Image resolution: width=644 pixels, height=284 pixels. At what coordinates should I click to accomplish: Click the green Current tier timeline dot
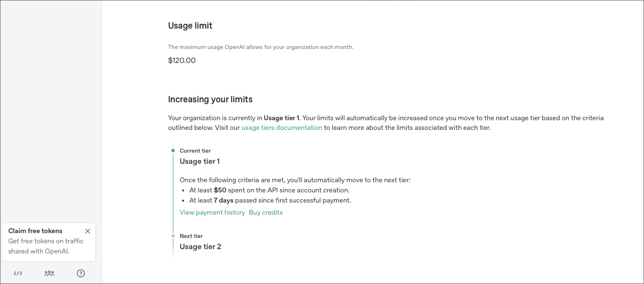click(x=173, y=151)
